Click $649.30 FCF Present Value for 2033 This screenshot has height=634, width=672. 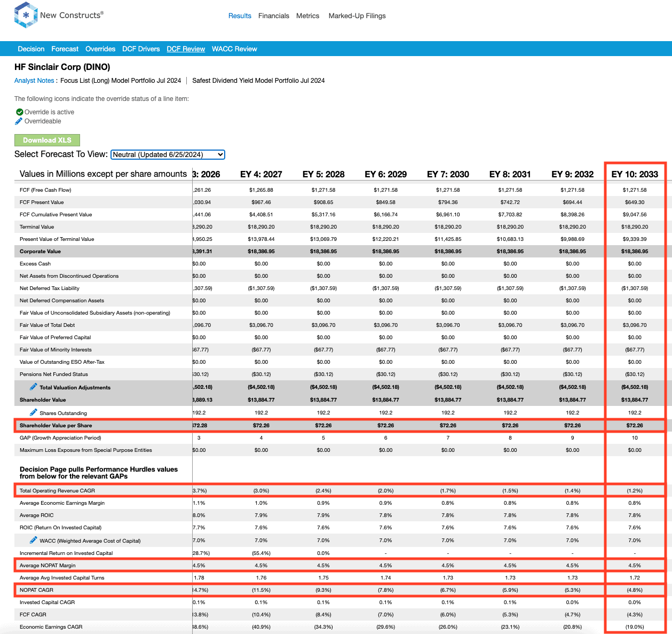click(x=635, y=202)
